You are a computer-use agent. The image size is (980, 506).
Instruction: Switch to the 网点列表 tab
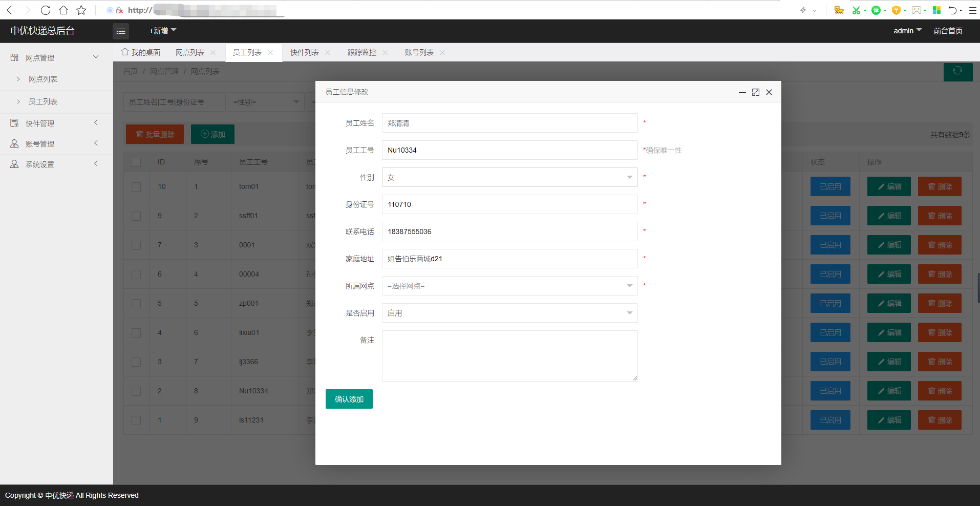coord(190,53)
